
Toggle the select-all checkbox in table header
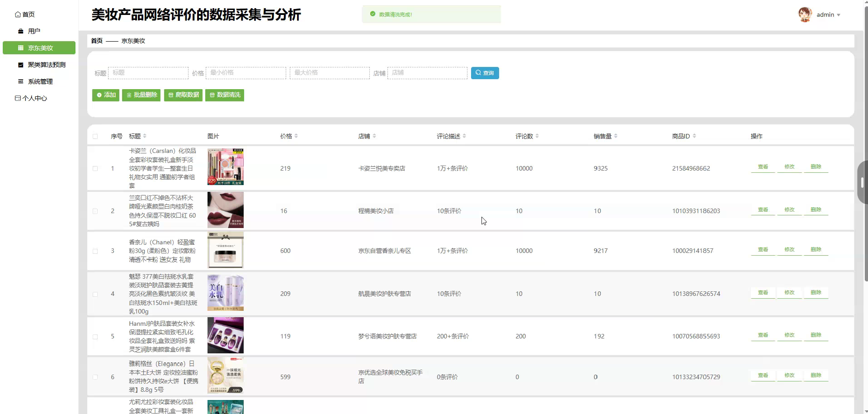[x=95, y=136]
